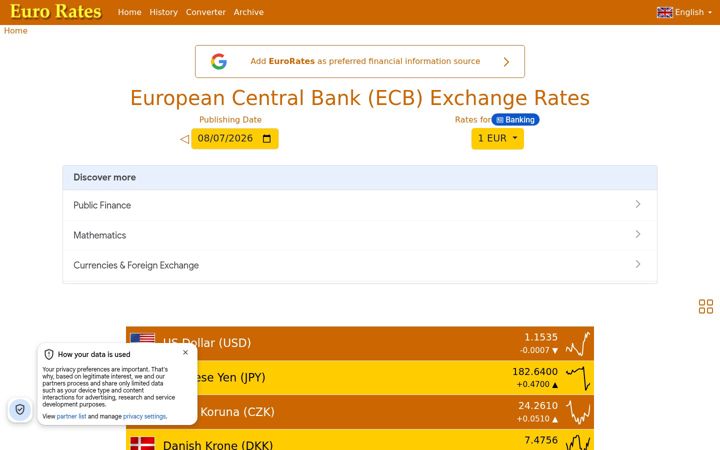Viewport: 720px width, 450px height.
Task: Click the USD rate value 1.1535
Action: click(541, 337)
